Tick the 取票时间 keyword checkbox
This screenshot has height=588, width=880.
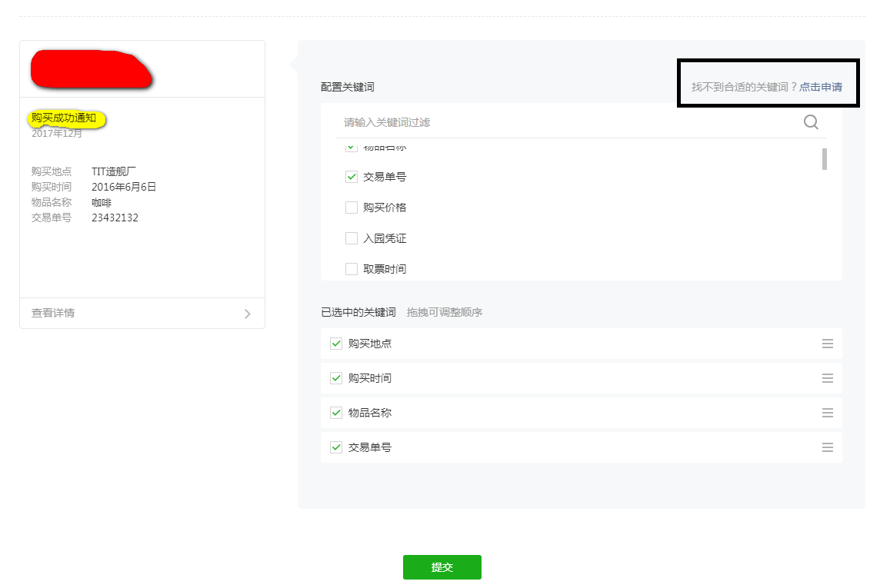[352, 269]
